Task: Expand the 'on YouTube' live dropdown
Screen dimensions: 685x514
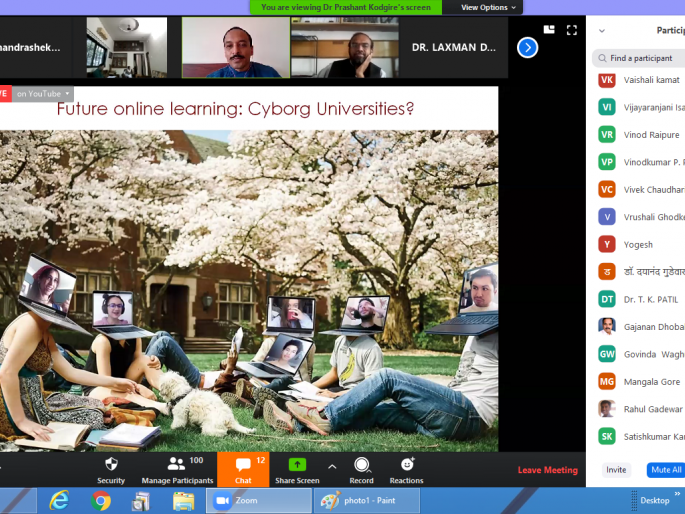Action: (x=44, y=94)
